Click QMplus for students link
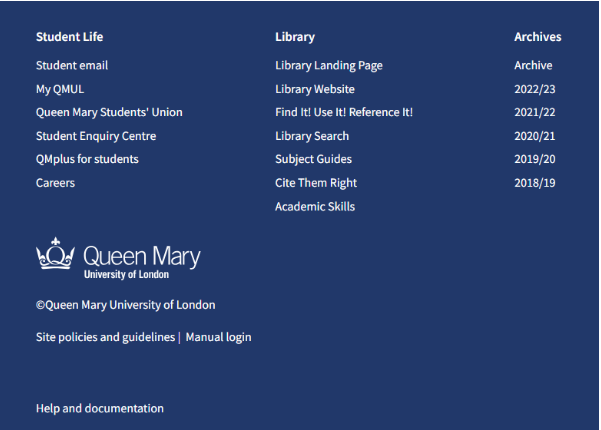Viewport: 601px width, 430px height. [x=87, y=159]
